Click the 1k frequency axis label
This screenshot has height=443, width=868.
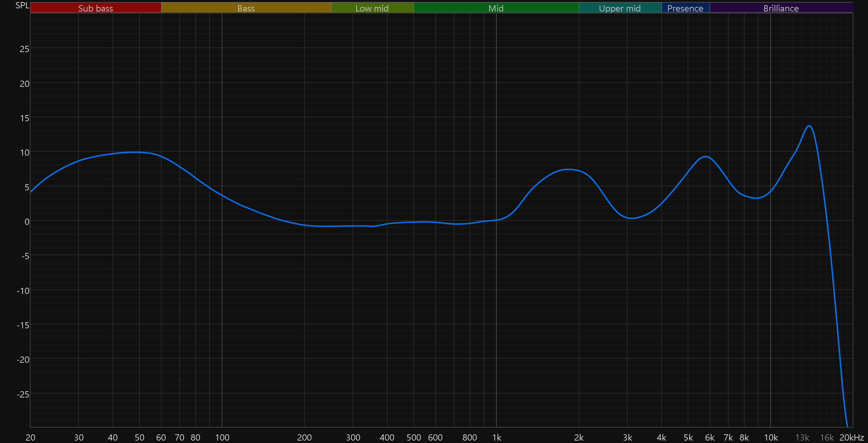coord(496,437)
